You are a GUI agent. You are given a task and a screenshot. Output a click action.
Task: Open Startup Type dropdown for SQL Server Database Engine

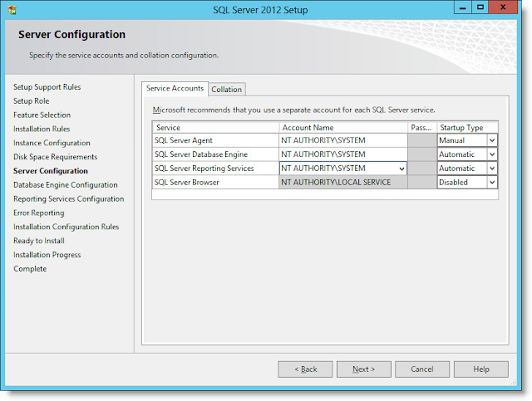coord(492,154)
